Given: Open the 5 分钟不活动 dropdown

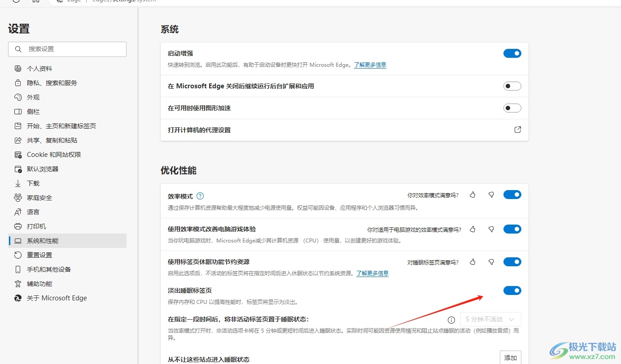Looking at the screenshot, I should pyautogui.click(x=491, y=319).
